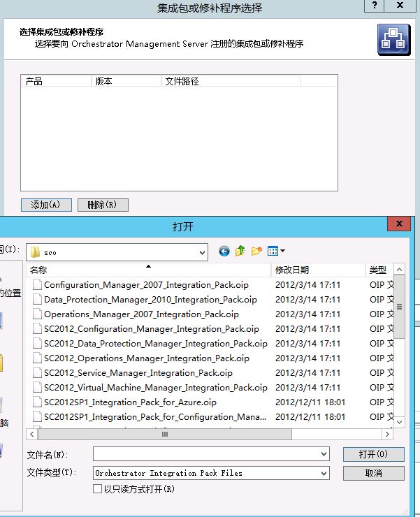Click the 删除(R) button

tap(103, 205)
